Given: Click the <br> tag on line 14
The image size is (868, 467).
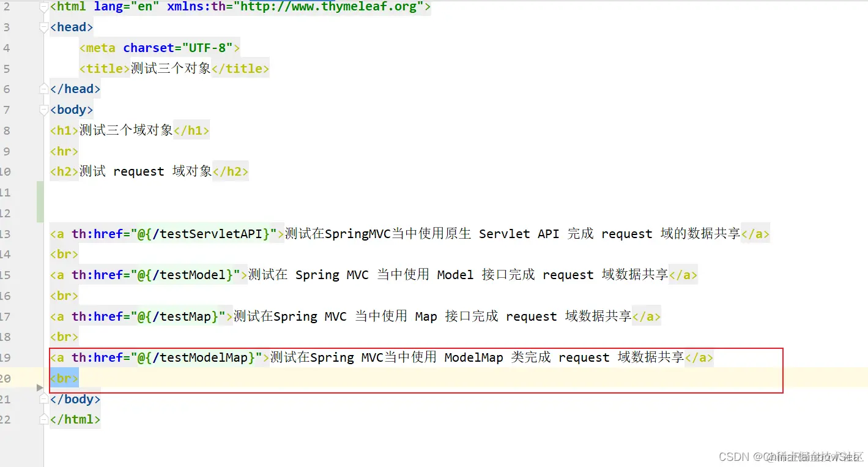Looking at the screenshot, I should click(x=64, y=254).
